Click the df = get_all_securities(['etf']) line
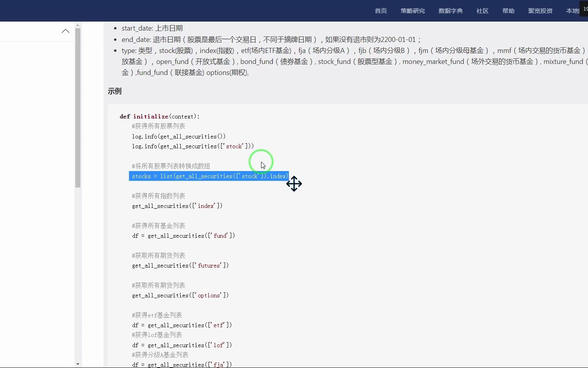This screenshot has height=368, width=588. point(182,325)
